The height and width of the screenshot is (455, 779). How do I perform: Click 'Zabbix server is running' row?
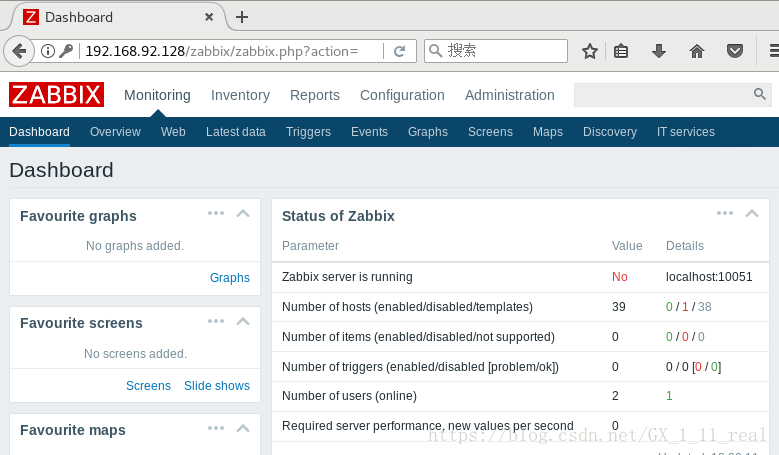pos(520,277)
